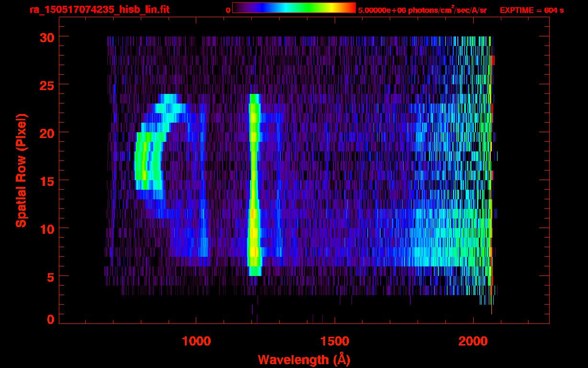
Task: Click the 5.00000e+06 photons colorbar maximum label
Action: [422, 10]
